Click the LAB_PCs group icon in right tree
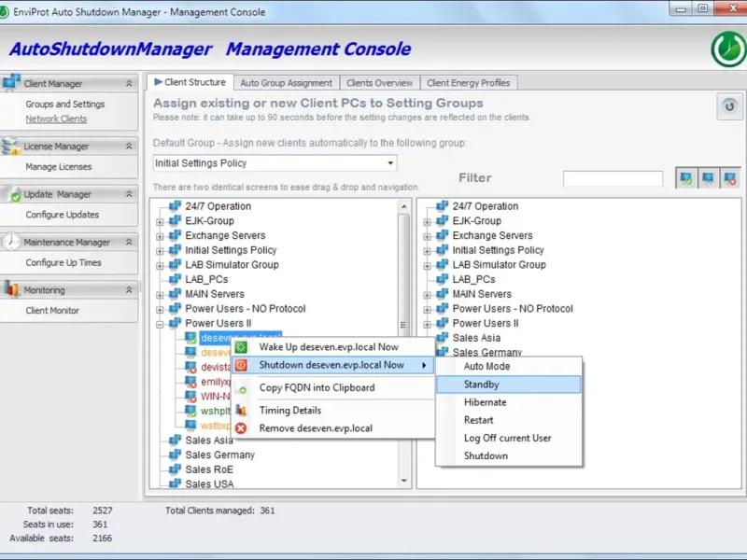The width and height of the screenshot is (747, 560). 443,279
